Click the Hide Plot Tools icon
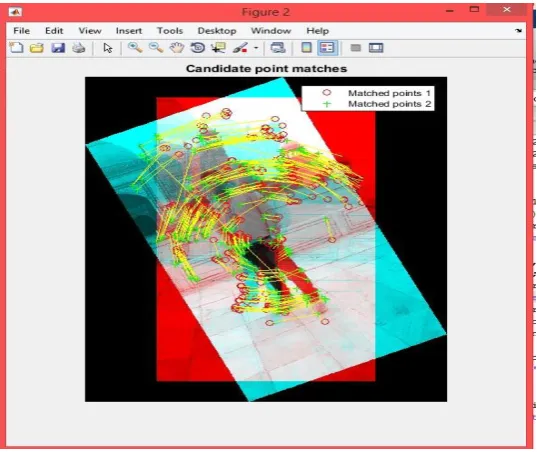This screenshot has height=452, width=537. tap(356, 48)
